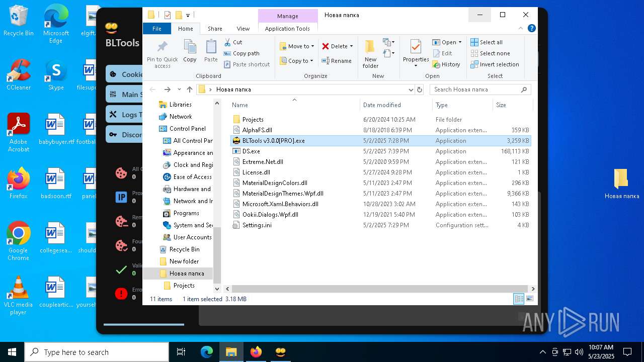Screen dimensions: 644x362
Task: Select the Projects folder row
Action: (x=380, y=120)
